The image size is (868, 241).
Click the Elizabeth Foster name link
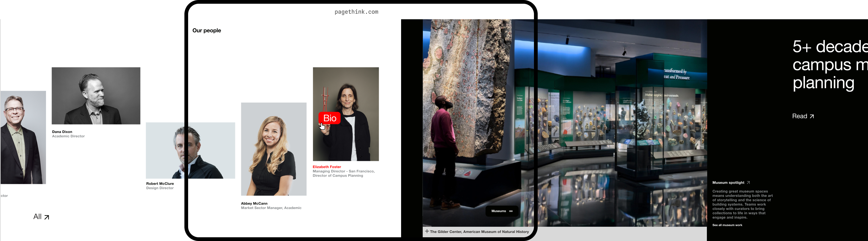tap(327, 167)
